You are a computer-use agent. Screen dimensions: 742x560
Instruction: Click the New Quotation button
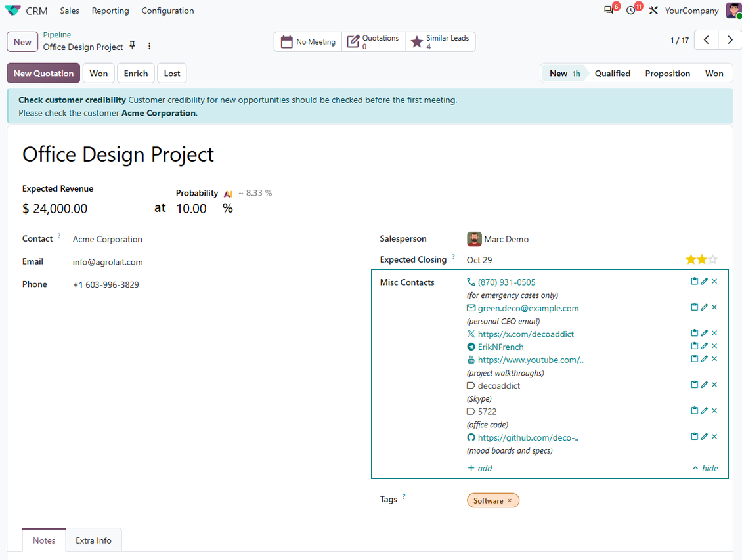43,74
